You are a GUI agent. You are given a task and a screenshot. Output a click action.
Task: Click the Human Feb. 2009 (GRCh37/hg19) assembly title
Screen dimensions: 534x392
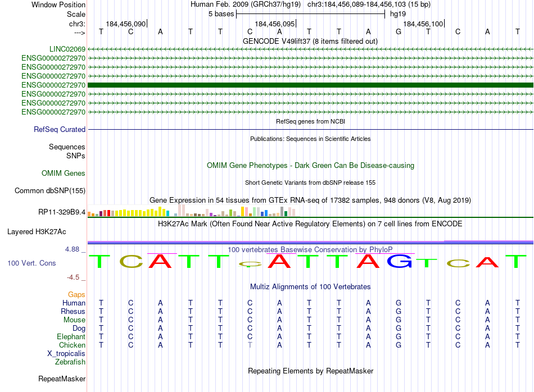click(x=246, y=4)
